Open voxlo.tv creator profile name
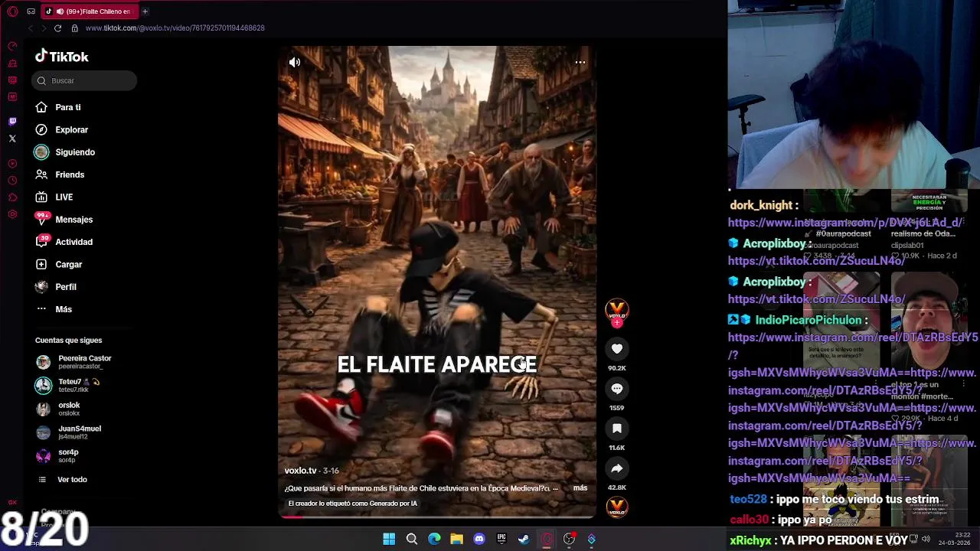The image size is (980, 551). tap(300, 471)
